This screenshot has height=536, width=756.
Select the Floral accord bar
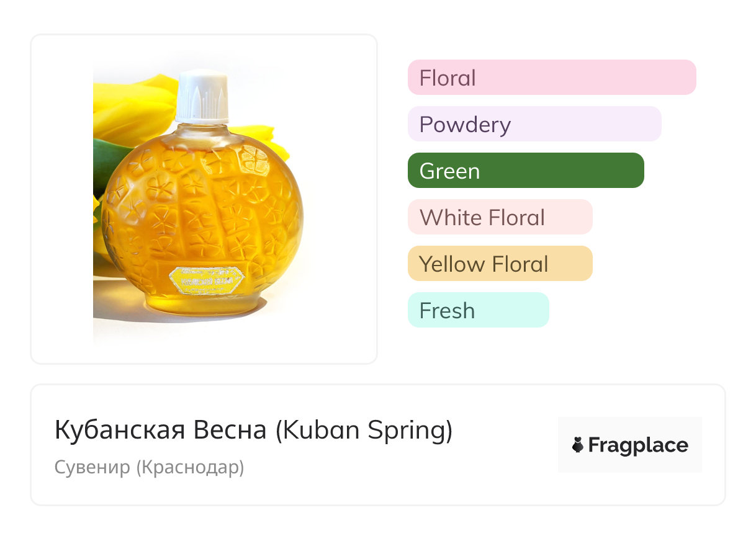[x=551, y=78]
